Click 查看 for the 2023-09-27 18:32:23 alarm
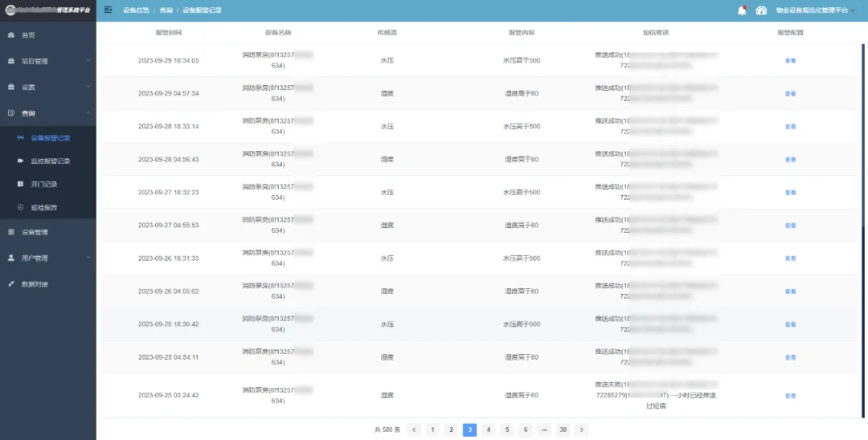This screenshot has height=440, width=868. [x=790, y=193]
